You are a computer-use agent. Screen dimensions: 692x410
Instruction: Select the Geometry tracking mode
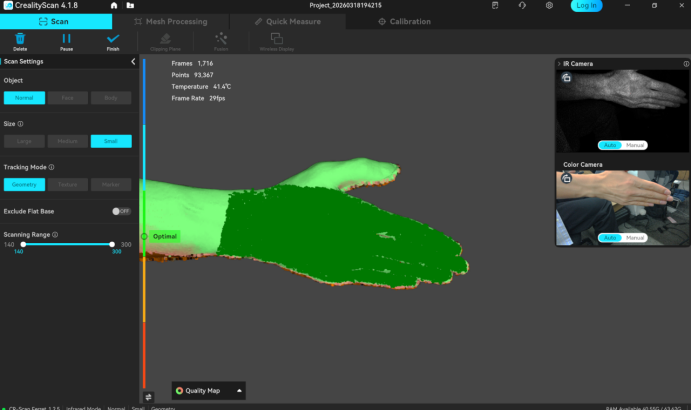coord(24,184)
